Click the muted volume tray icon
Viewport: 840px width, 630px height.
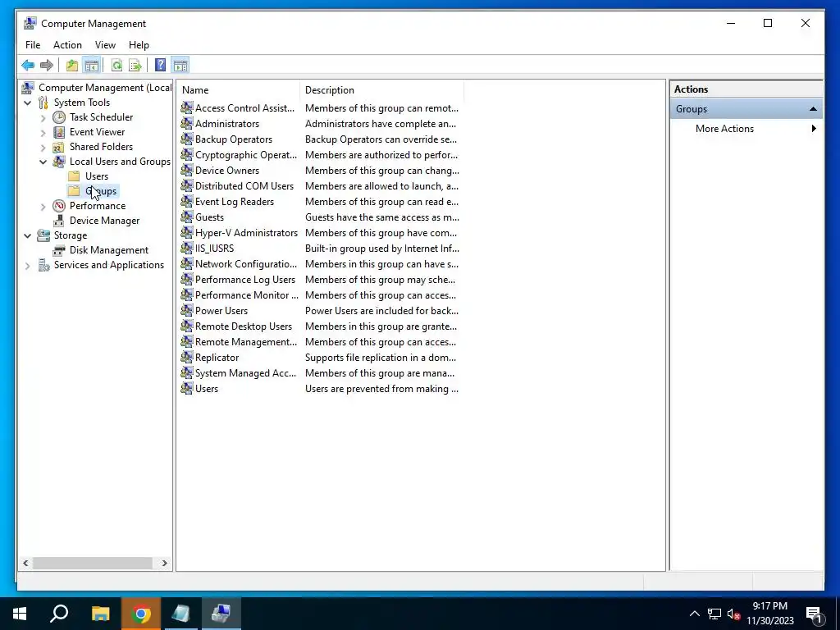[x=733, y=614]
